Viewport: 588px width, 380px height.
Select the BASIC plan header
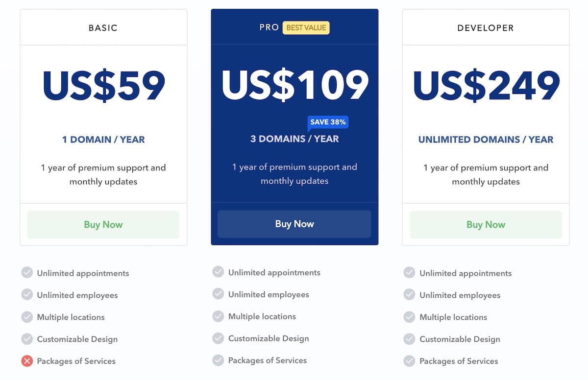click(x=103, y=27)
